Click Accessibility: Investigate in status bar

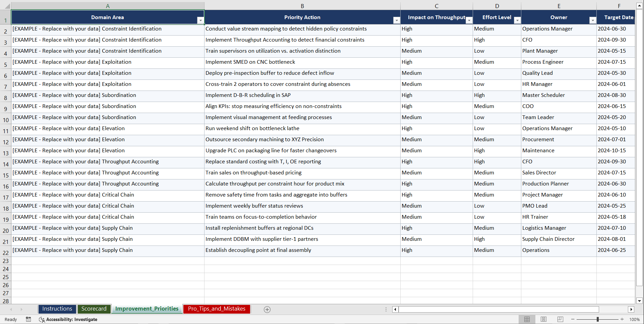pos(68,319)
